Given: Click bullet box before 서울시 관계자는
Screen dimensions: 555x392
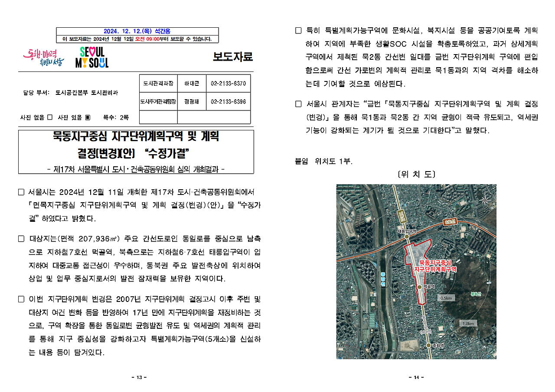Looking at the screenshot, I should [298, 104].
